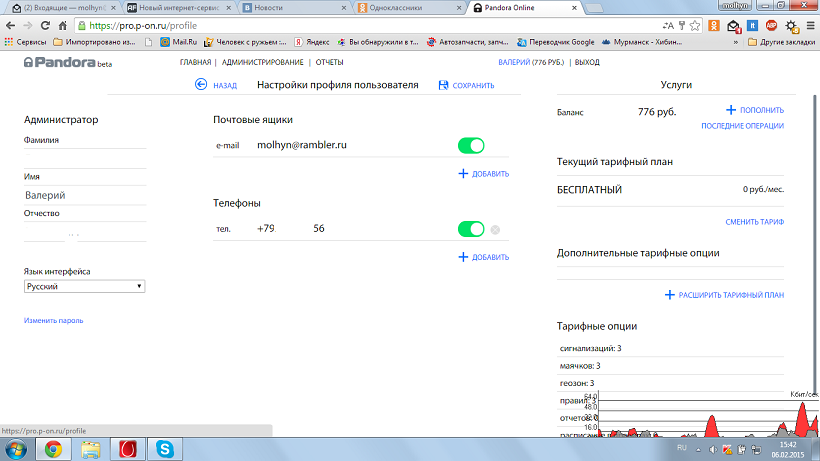Click the save floppy disk icon
Image resolution: width=820 pixels, height=461 pixels.
(x=444, y=85)
